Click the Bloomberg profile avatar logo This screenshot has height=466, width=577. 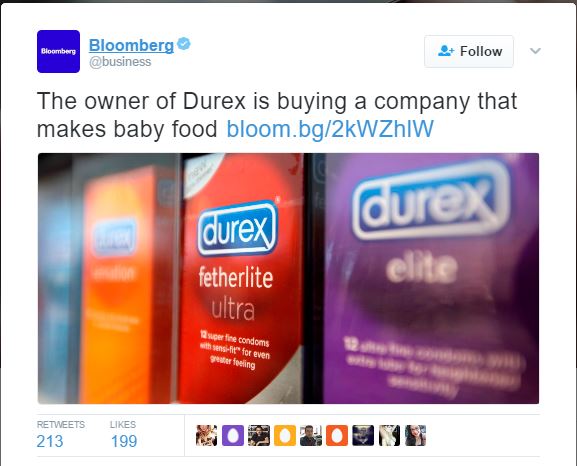coord(58,51)
